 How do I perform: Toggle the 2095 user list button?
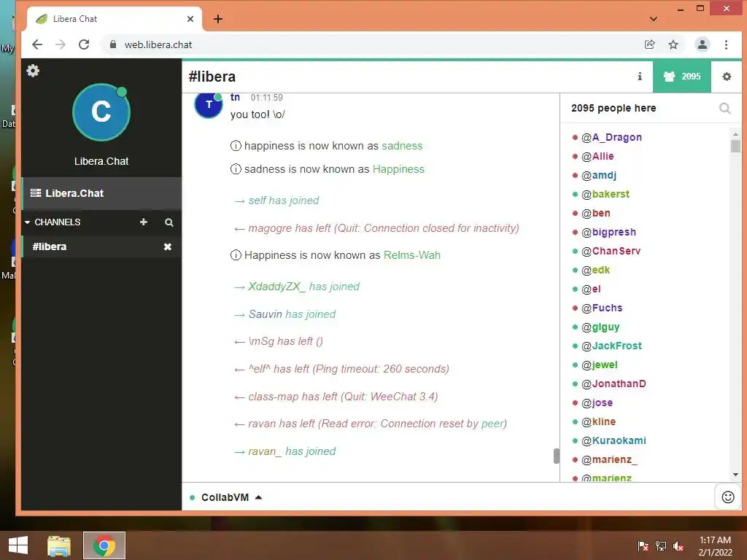tap(682, 76)
